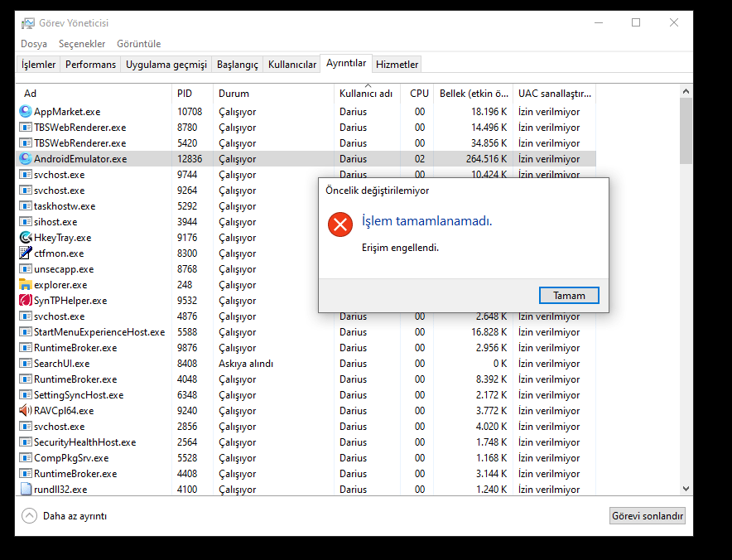732x560 pixels.
Task: Open the Dosya menu
Action: point(34,44)
